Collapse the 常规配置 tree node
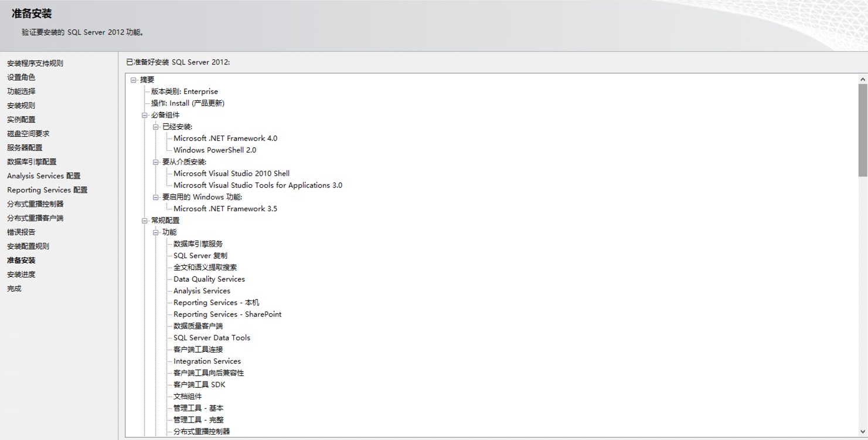Viewport: 868px width, 440px height. click(145, 221)
